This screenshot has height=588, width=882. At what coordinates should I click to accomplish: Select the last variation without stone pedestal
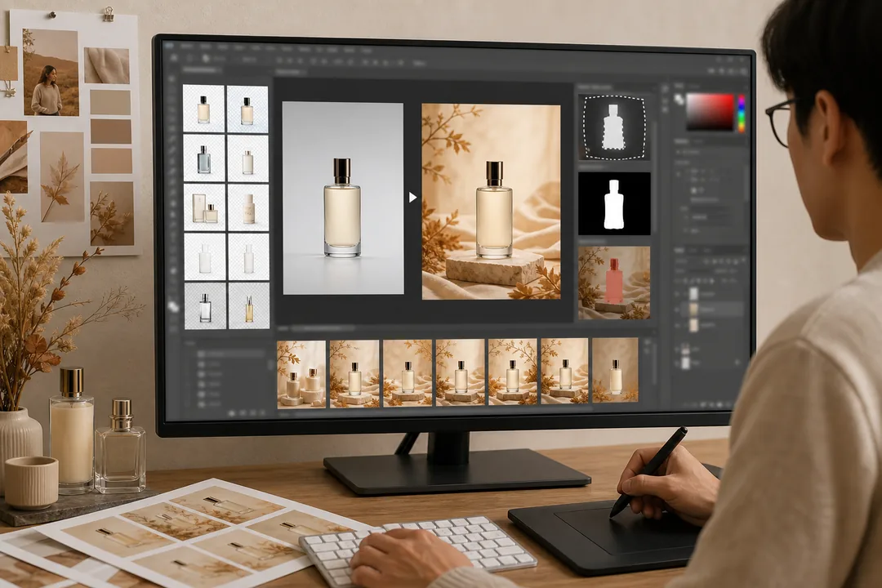click(616, 370)
